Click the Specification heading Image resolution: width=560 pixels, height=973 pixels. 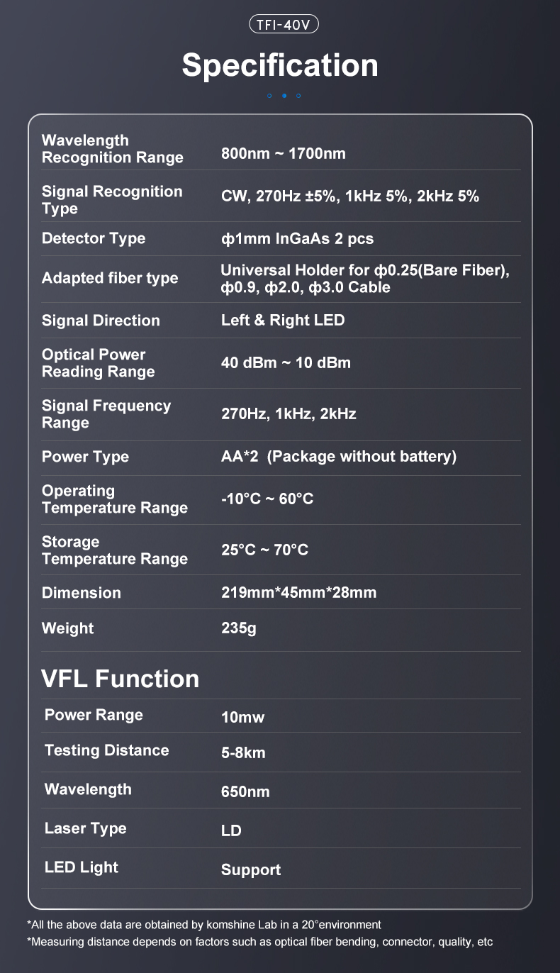[x=280, y=65]
